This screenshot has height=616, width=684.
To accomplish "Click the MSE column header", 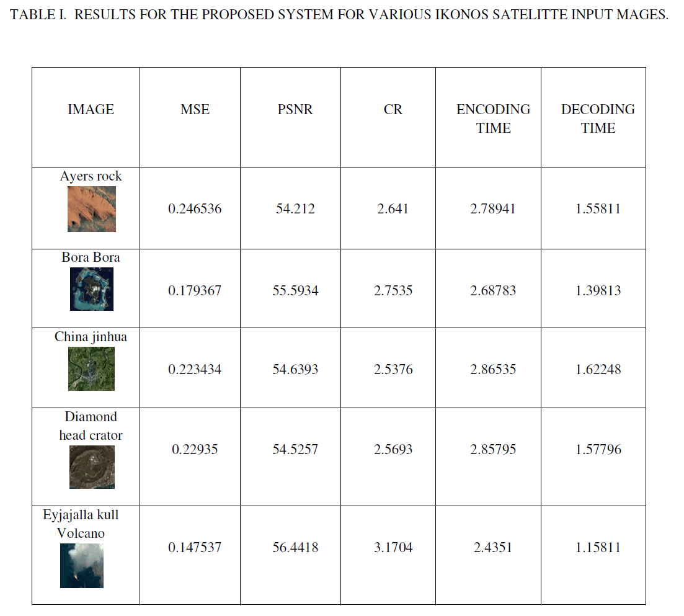I will (x=195, y=110).
